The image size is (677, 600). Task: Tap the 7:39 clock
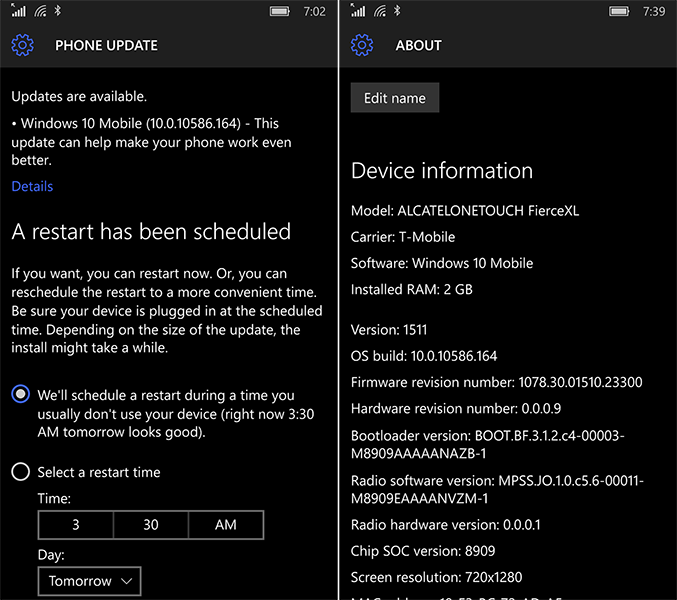coord(654,11)
